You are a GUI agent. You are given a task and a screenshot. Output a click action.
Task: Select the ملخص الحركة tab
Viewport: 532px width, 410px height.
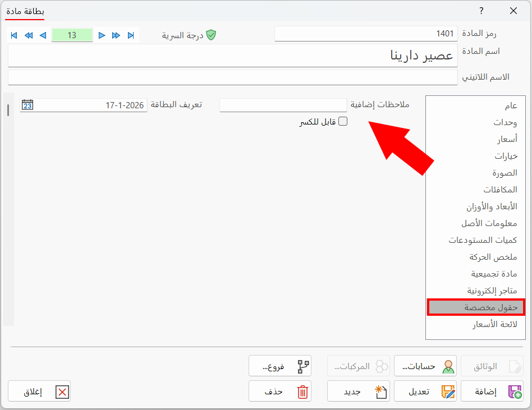(x=475, y=257)
